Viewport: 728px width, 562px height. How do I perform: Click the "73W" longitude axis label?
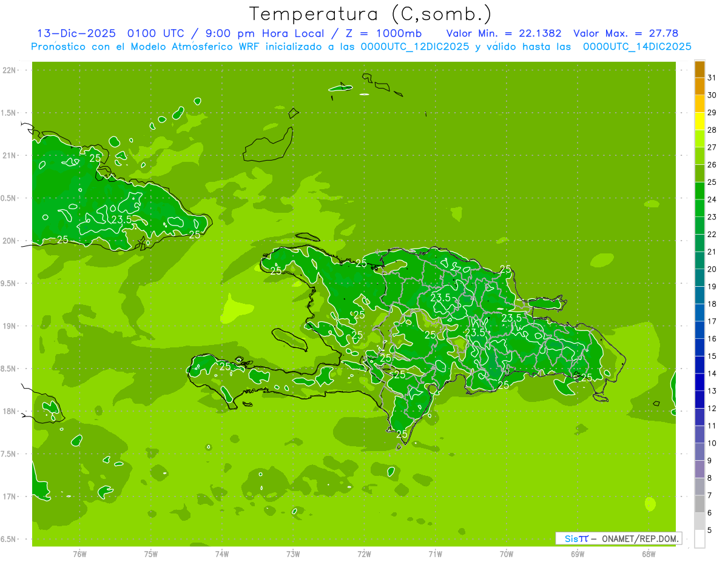(x=293, y=554)
